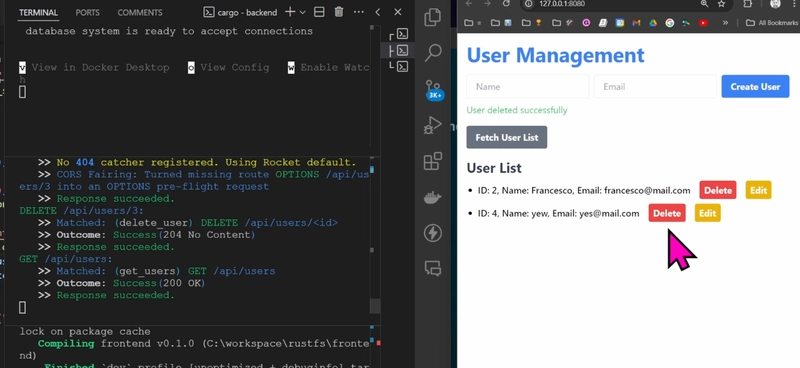Split the terminal panel
Screen dimensions: 800x368
(319, 12)
